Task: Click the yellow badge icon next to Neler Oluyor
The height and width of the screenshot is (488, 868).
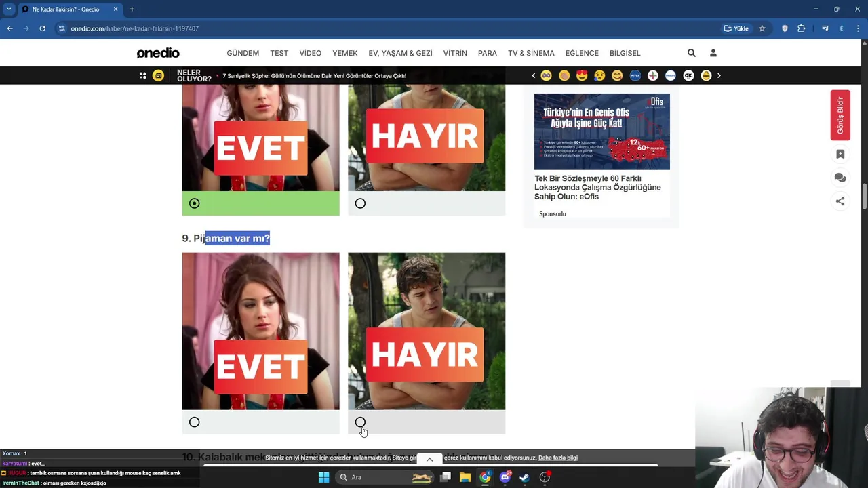Action: click(x=158, y=75)
